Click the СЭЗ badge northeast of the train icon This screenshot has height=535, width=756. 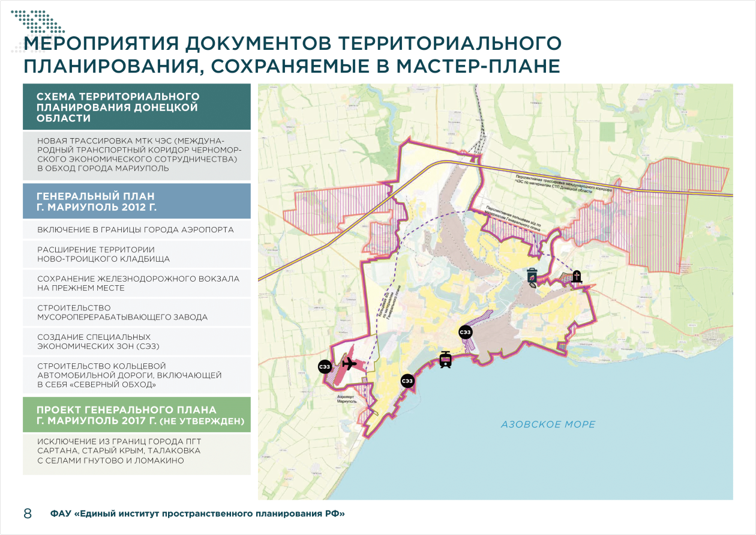(465, 331)
